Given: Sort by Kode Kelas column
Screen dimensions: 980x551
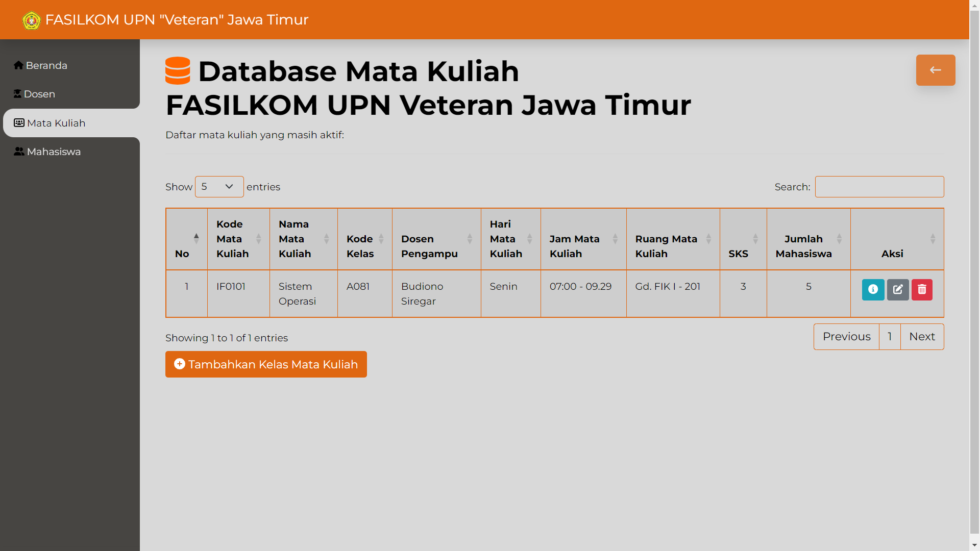Looking at the screenshot, I should (x=365, y=239).
